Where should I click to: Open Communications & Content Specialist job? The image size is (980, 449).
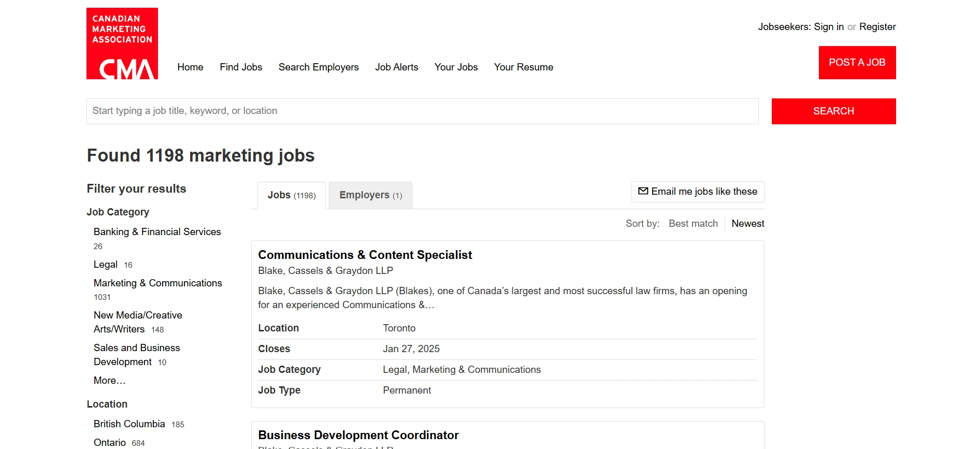pyautogui.click(x=365, y=255)
